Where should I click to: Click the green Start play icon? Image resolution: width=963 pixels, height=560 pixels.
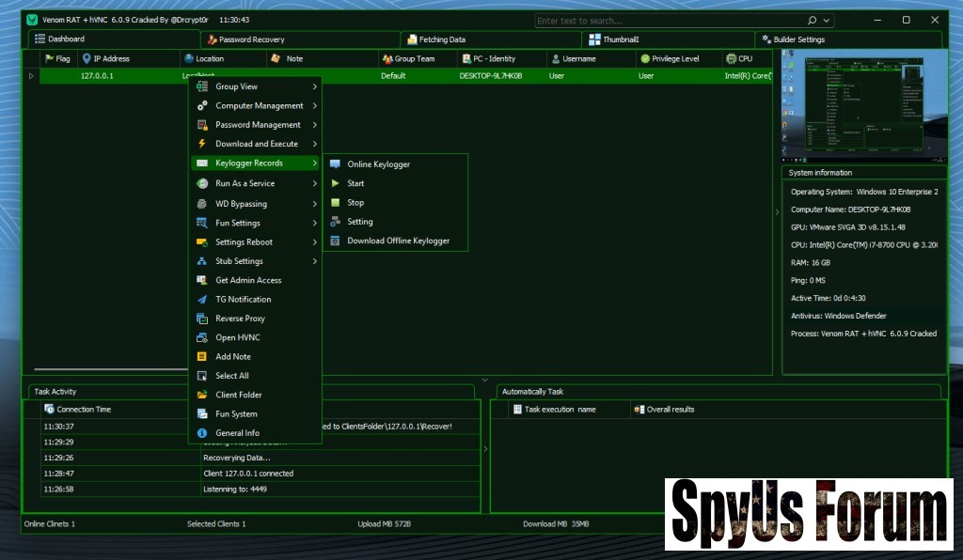click(x=336, y=183)
